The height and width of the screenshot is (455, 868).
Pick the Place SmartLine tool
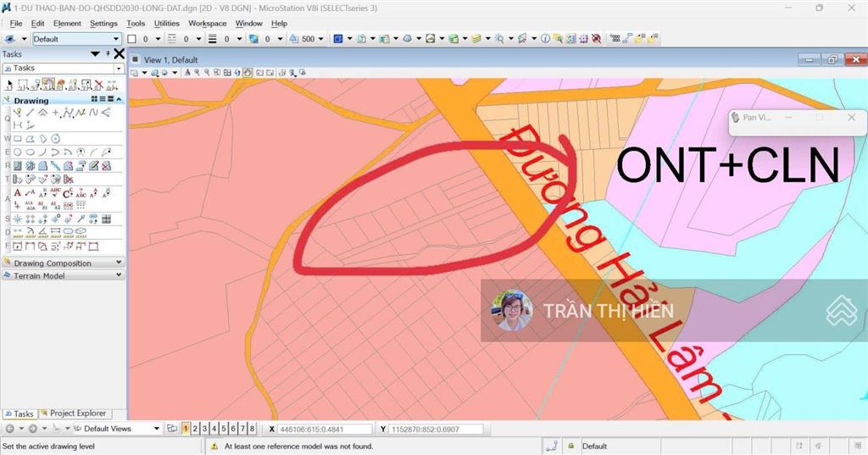(x=18, y=113)
